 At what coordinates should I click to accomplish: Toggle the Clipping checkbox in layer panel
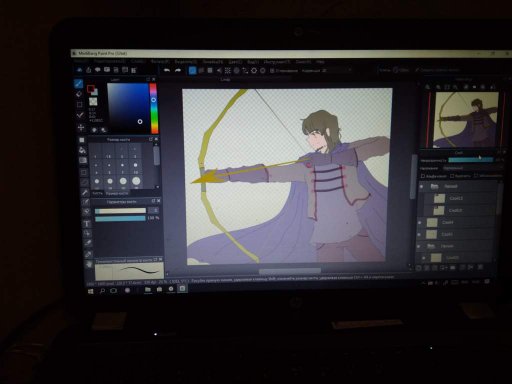point(452,176)
